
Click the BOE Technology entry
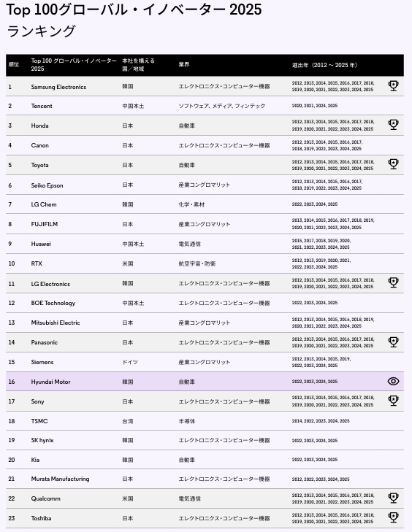(x=53, y=303)
